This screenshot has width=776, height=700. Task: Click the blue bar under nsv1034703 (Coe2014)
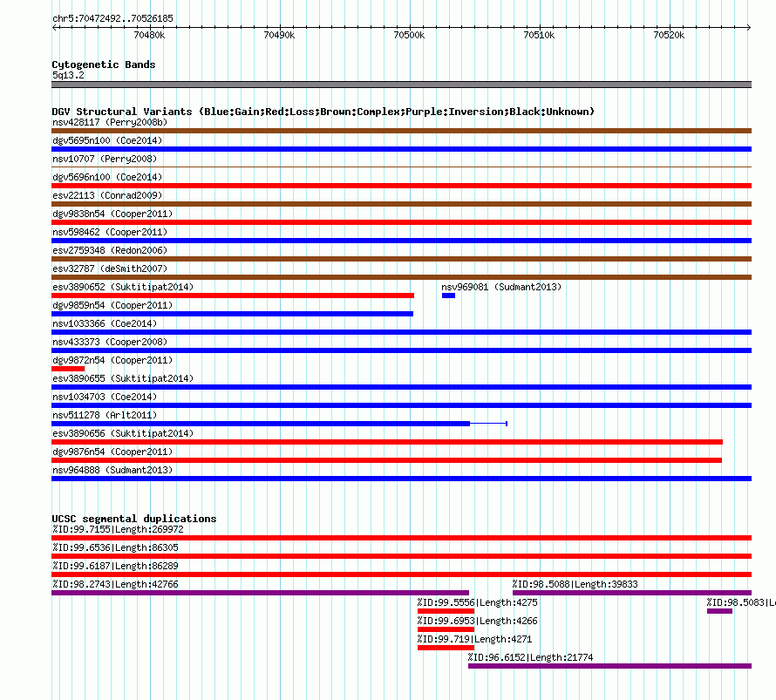pyautogui.click(x=401, y=405)
